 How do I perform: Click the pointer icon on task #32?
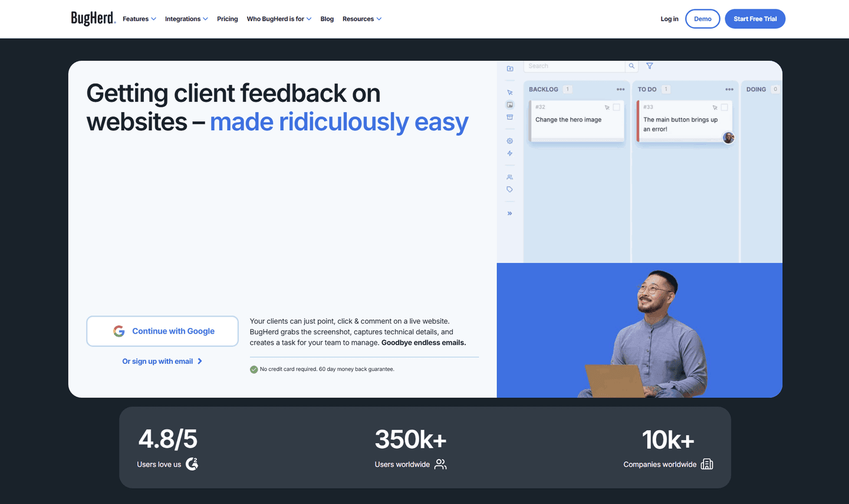(x=607, y=107)
